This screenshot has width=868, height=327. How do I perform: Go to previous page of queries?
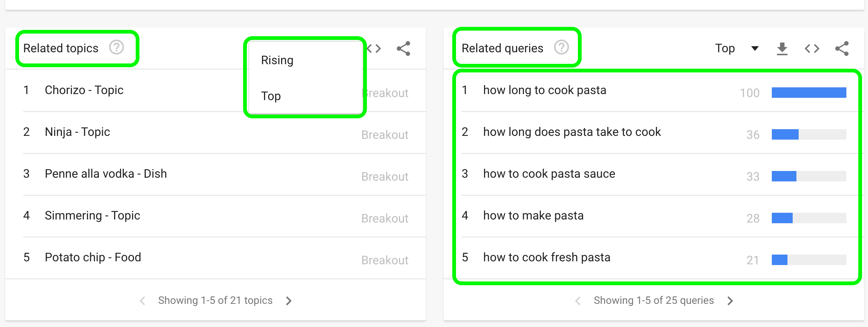(578, 300)
